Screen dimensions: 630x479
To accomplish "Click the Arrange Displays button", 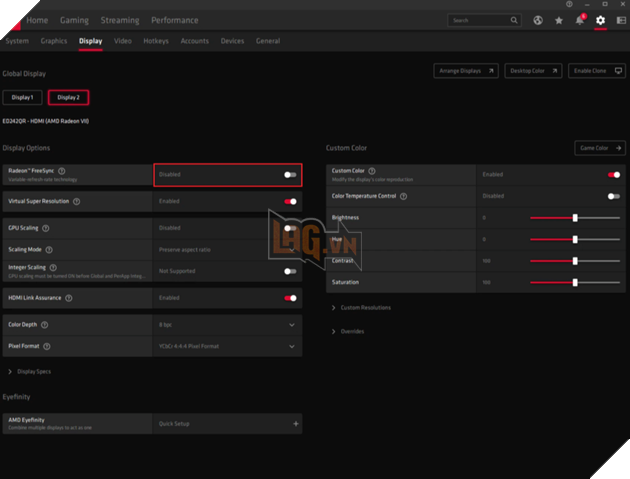I will 465,71.
